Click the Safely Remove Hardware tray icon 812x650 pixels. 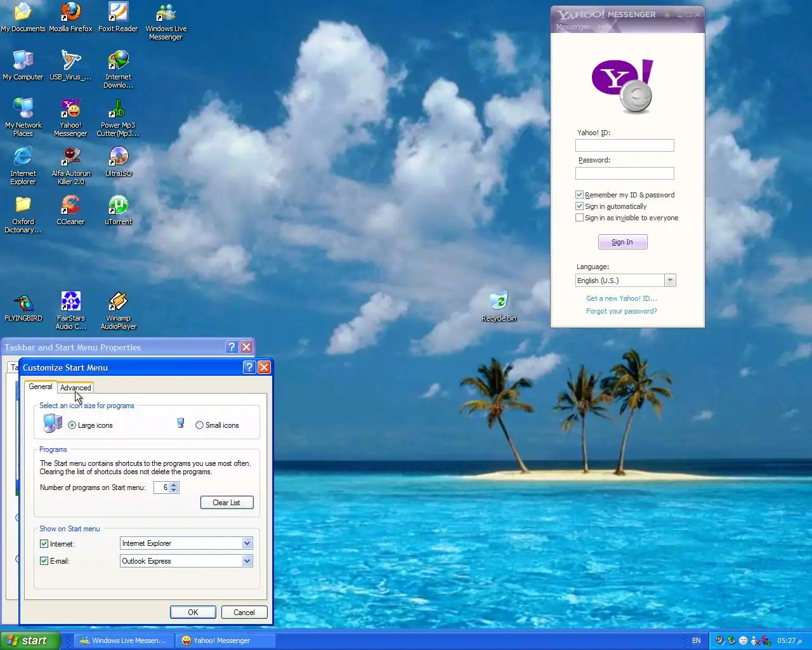[x=731, y=640]
